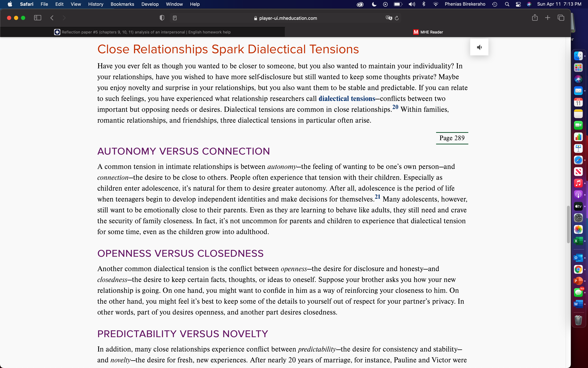The height and width of the screenshot is (368, 588).
Task: Click the address bar player-ui.mheducation.com
Action: point(285,18)
